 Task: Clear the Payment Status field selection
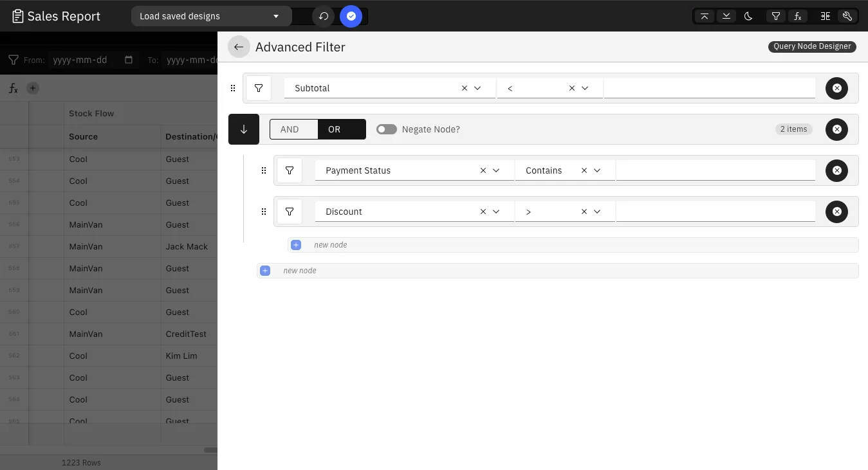483,170
